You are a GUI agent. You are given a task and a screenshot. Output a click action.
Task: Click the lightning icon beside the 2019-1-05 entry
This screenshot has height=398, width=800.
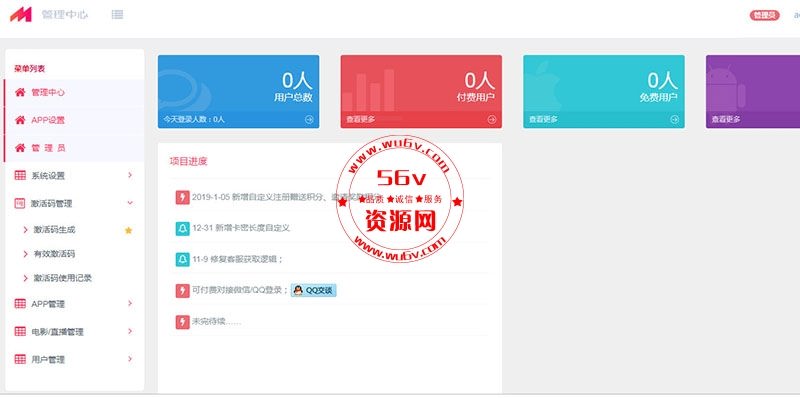(x=182, y=197)
